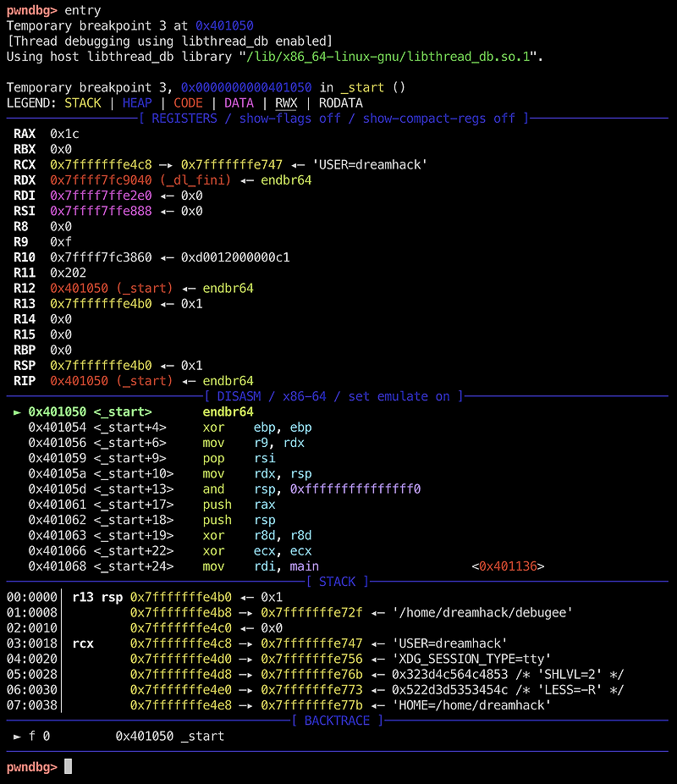Click the RODATA legend label
The width and height of the screenshot is (677, 784).
pyautogui.click(x=341, y=103)
